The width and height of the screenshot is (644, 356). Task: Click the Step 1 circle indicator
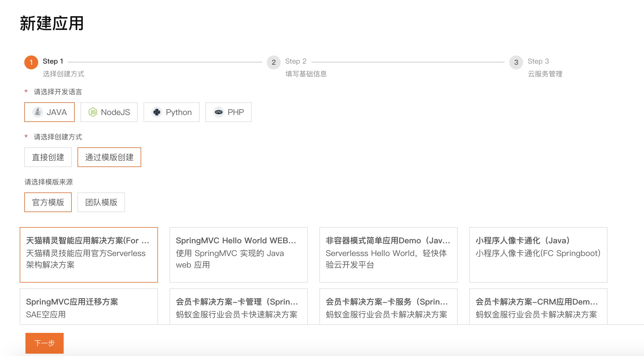[x=31, y=62]
